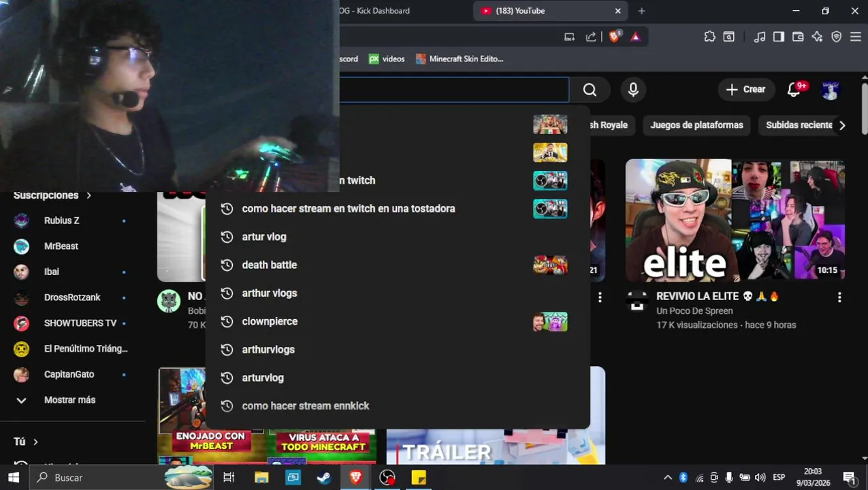The image size is (868, 490).
Task: Expand subscriptions with Mostrar más
Action: (x=73, y=400)
